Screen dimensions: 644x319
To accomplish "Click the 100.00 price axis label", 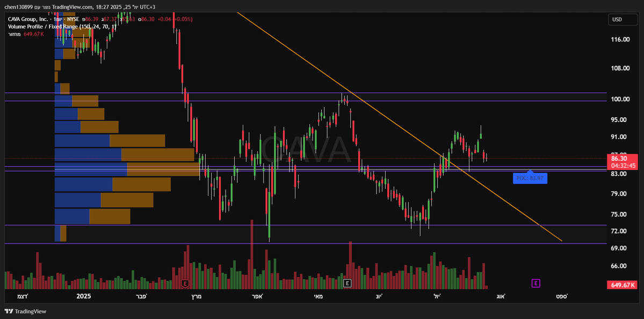I will (x=620, y=99).
